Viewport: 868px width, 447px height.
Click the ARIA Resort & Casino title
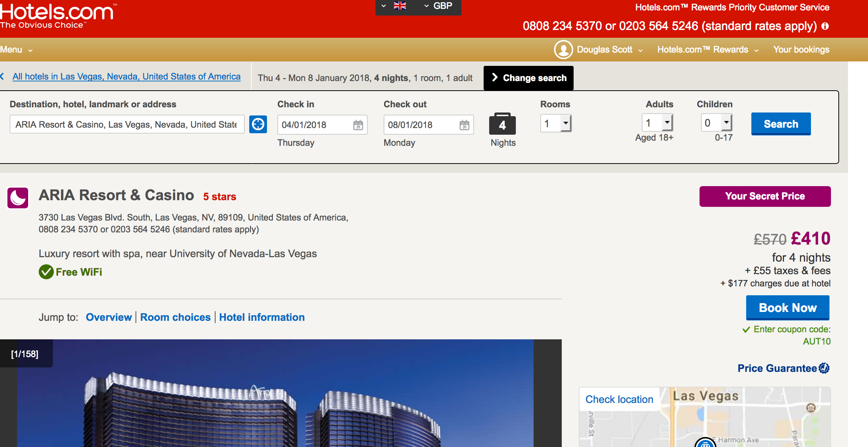coord(116,195)
